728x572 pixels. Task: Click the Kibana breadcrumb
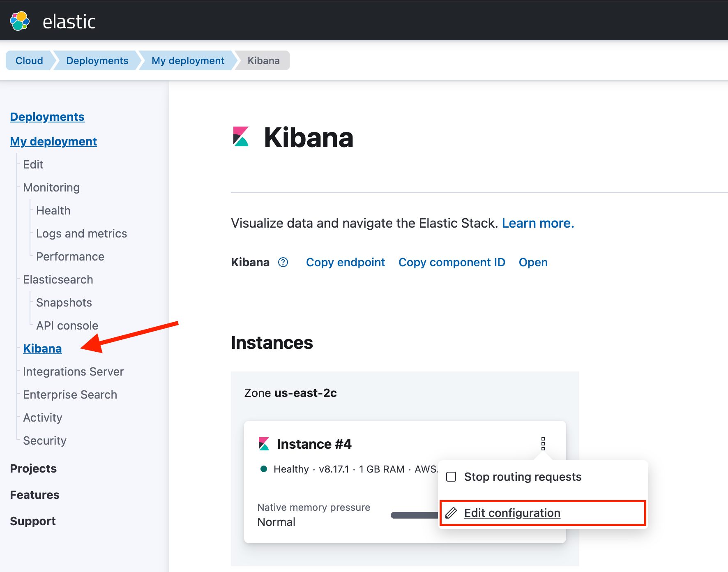coord(263,60)
